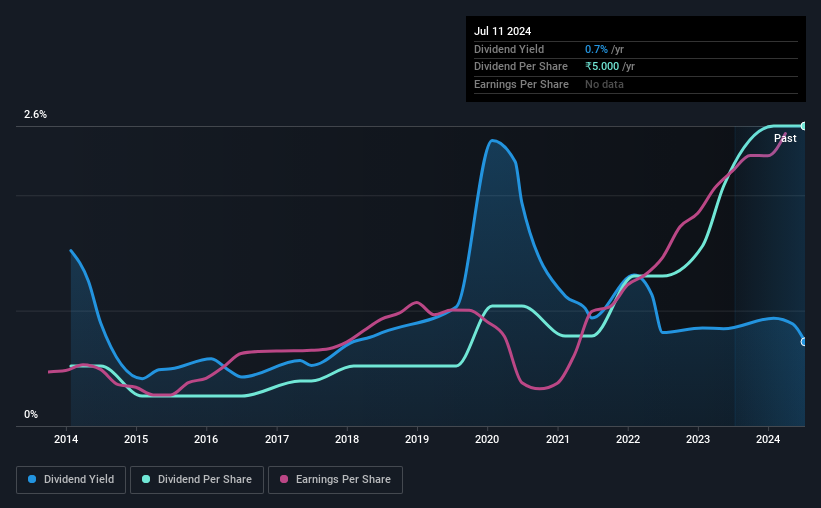
Task: Click the tooltip Dividend Per Share row label
Action: pos(520,67)
